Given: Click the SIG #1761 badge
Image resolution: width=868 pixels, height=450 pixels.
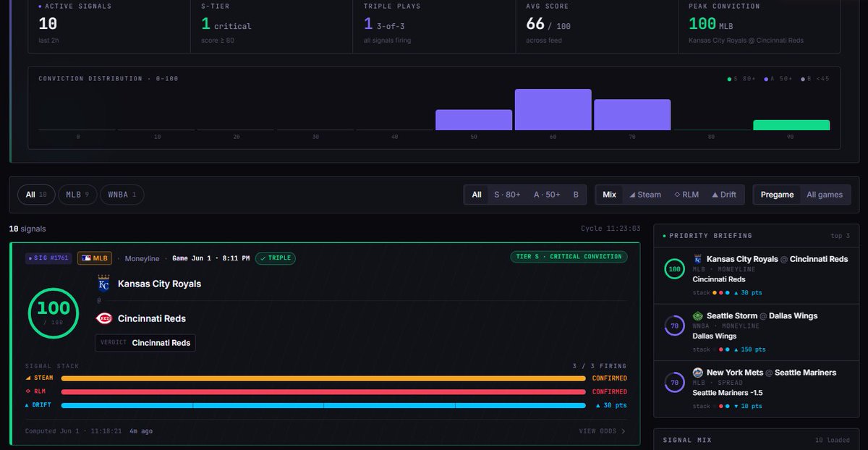Looking at the screenshot, I should (48, 258).
